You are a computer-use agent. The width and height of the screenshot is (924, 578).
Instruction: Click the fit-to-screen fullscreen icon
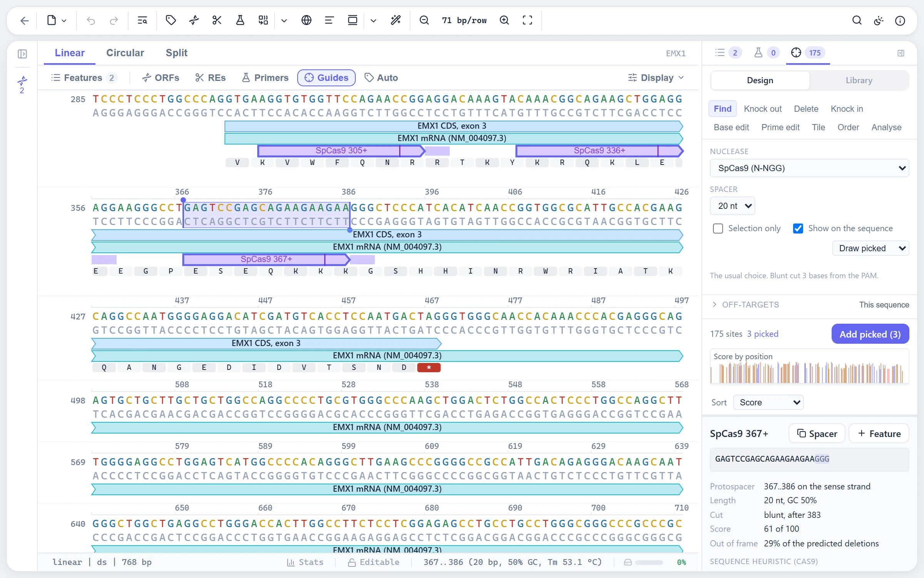527,20
